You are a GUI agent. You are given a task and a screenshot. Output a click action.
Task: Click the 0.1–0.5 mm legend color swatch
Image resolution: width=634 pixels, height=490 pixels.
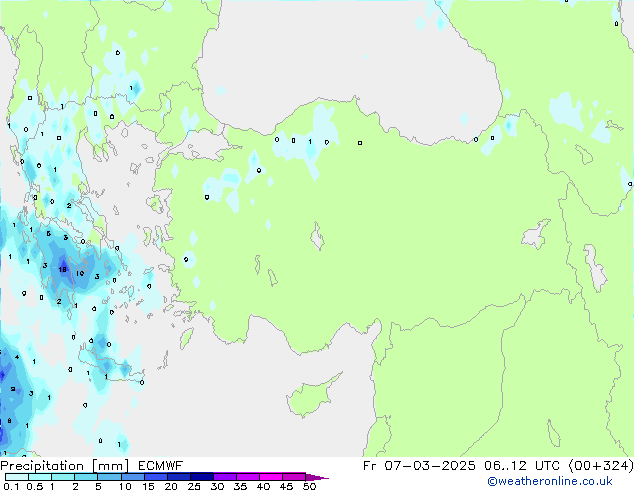(x=17, y=477)
